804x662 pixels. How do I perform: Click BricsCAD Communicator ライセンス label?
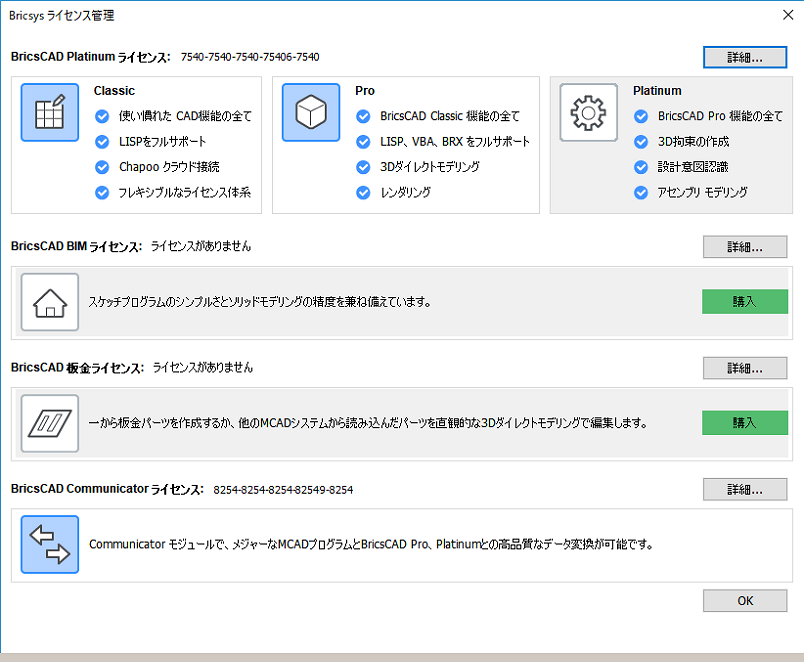point(107,489)
